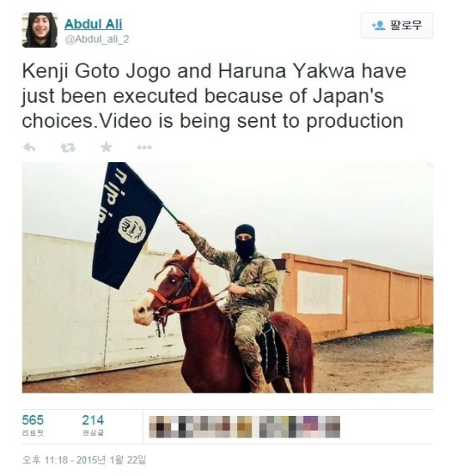Favorite the tweet with the star icon
This screenshot has height=476, width=451.
(106, 147)
